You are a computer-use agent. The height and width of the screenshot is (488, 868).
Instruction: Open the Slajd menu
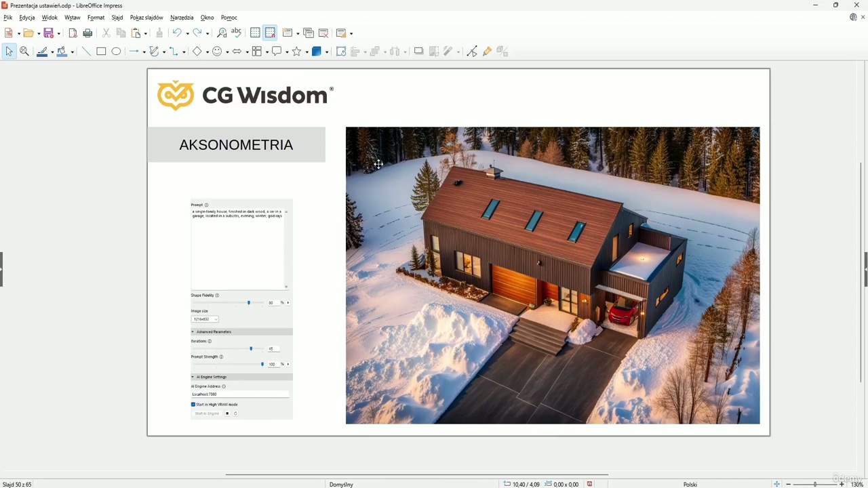(x=117, y=18)
